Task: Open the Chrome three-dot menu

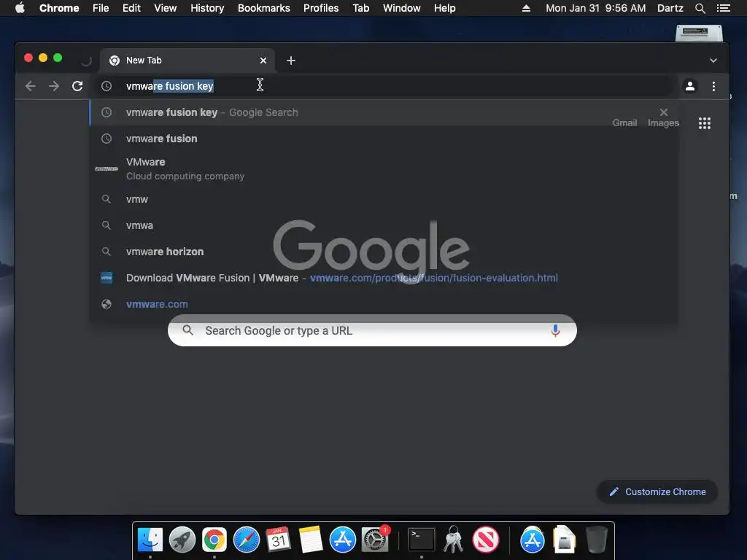Action: pos(713,86)
